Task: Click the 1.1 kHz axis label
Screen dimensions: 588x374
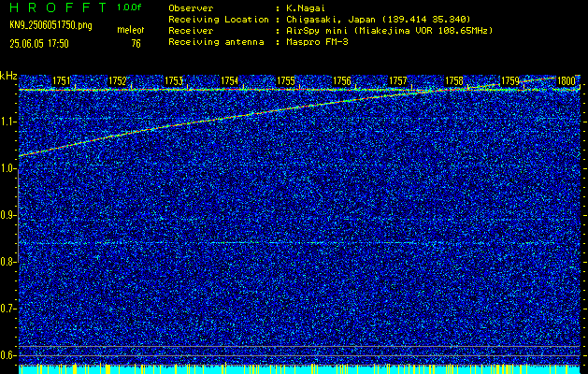Action: (x=8, y=122)
